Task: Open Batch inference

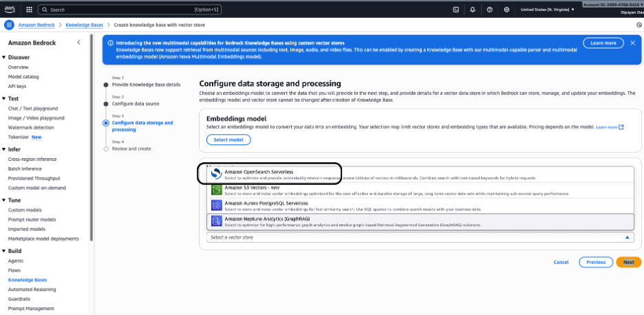Action: coord(25,169)
